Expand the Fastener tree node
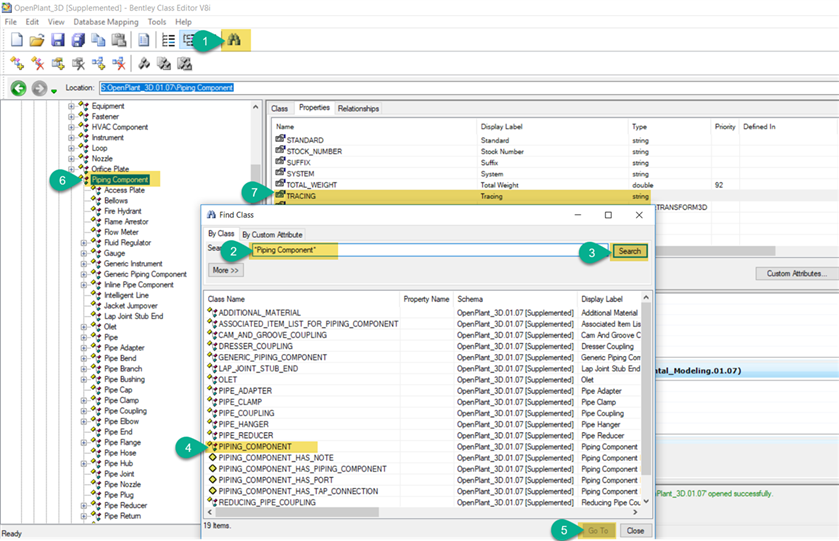 (71, 117)
